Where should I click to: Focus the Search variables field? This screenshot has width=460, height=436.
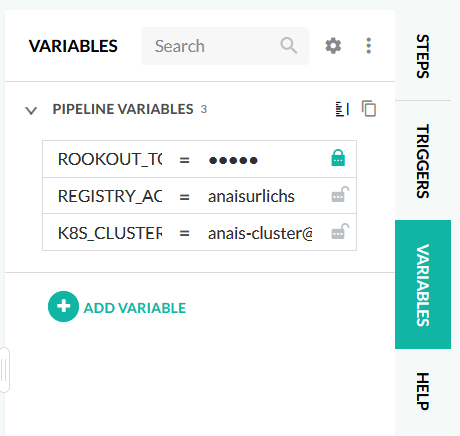tap(225, 46)
